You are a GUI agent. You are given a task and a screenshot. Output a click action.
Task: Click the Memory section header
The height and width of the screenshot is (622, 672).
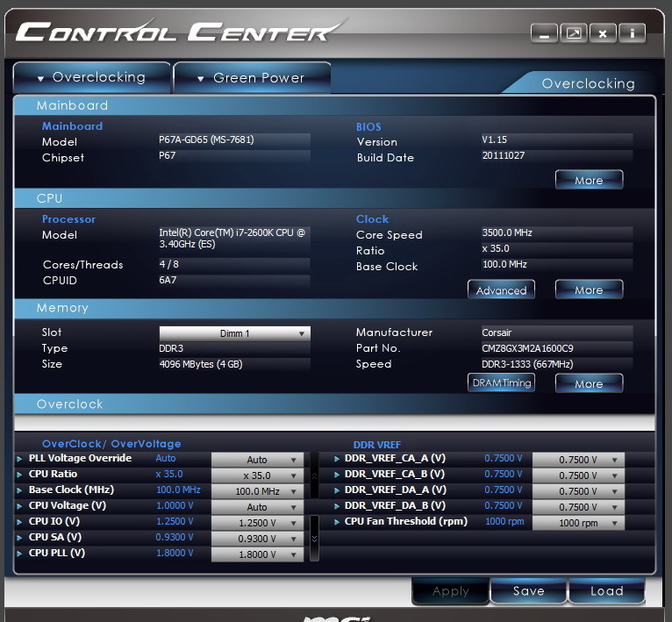pyautogui.click(x=334, y=308)
